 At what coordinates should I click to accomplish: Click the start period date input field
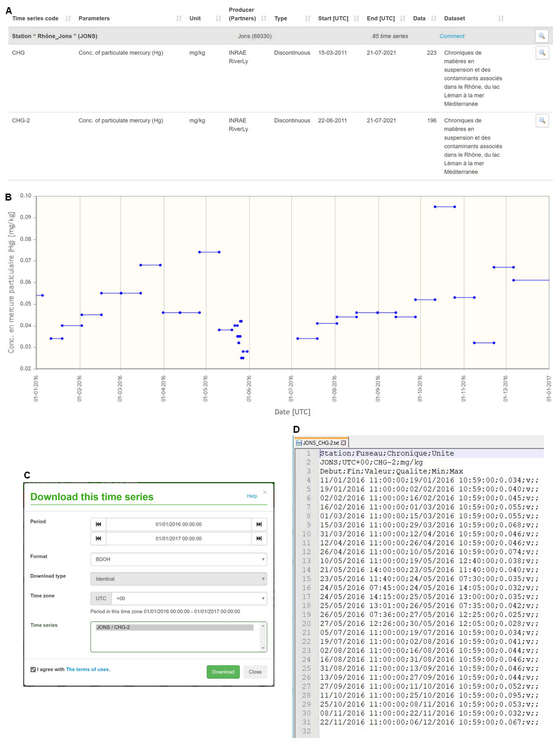pyautogui.click(x=178, y=524)
